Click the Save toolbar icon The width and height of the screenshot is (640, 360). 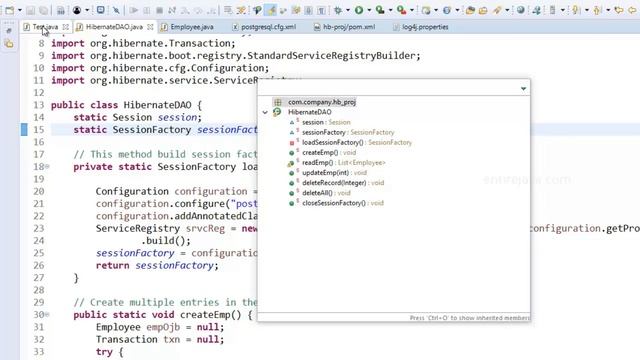(30, 10)
